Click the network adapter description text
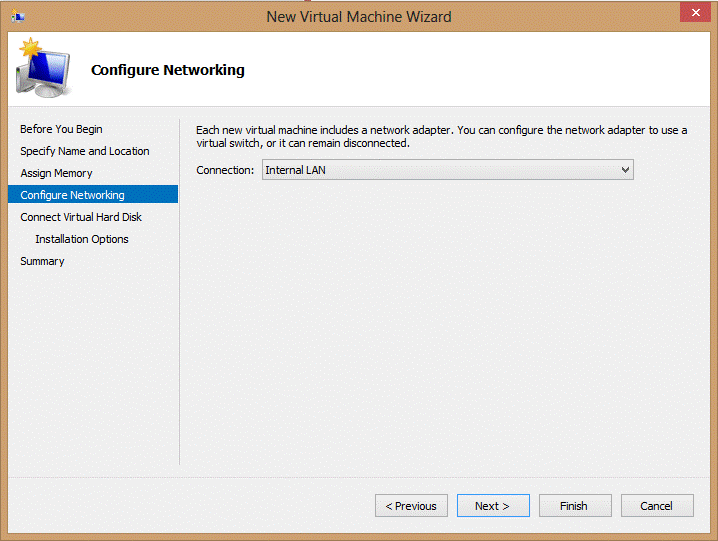718x541 pixels. click(x=441, y=137)
